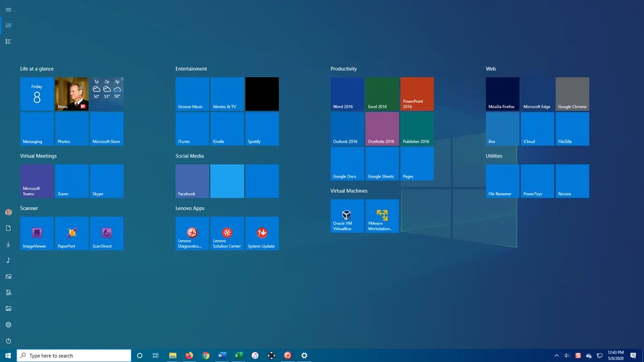
Task: Launch the Lenovo Solution Center tile
Action: click(x=227, y=233)
